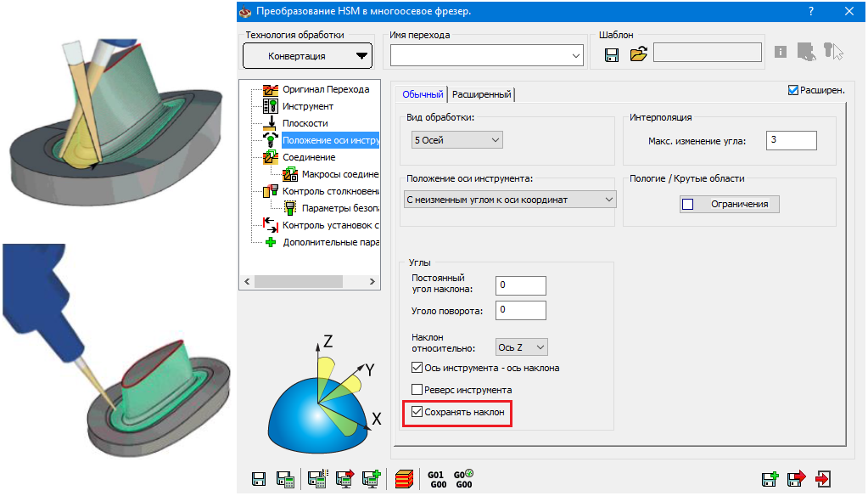The width and height of the screenshot is (868, 496).
Task: Click the grayed icon next to the info icon
Action: 806,52
